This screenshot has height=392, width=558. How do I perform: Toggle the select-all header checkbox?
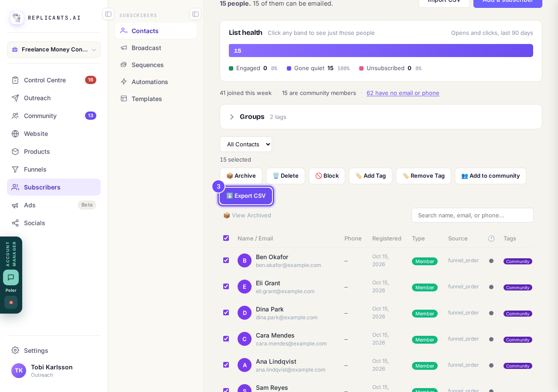point(226,238)
